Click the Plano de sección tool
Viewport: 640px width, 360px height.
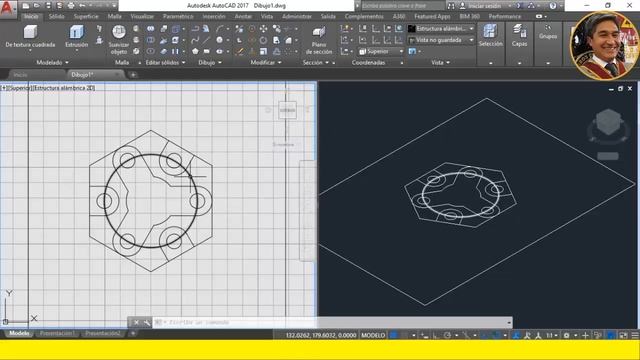click(x=319, y=40)
